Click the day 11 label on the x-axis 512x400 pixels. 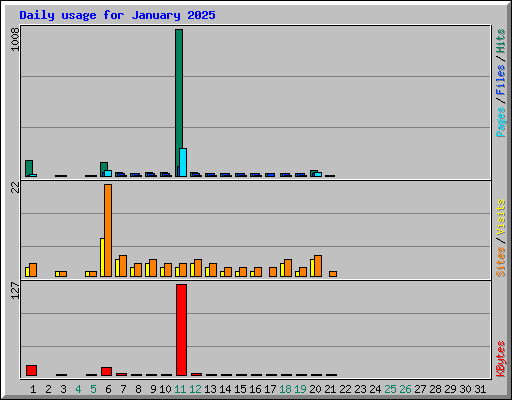[x=180, y=389]
